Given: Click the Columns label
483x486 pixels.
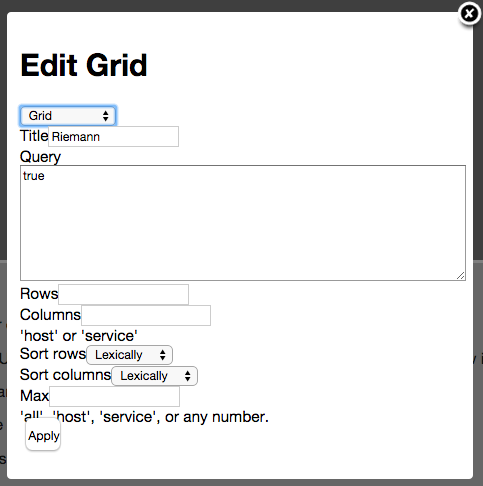Looking at the screenshot, I should point(50,315).
